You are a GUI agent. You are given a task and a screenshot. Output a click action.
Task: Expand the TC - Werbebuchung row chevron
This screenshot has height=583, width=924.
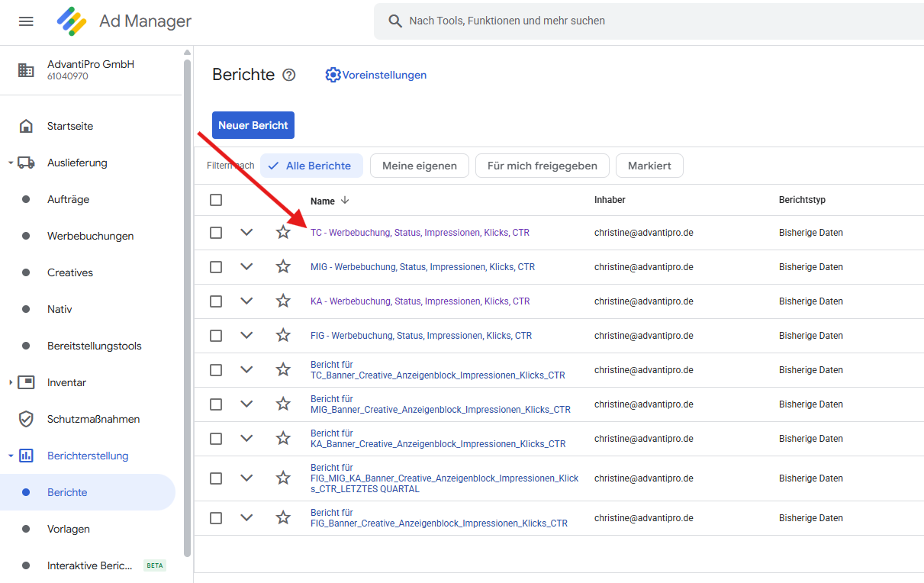pyautogui.click(x=246, y=232)
